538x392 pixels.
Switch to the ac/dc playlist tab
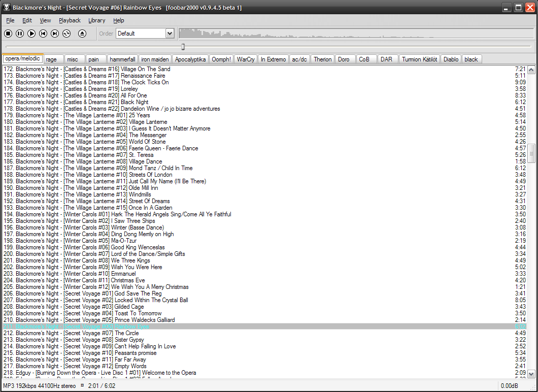pos(299,59)
